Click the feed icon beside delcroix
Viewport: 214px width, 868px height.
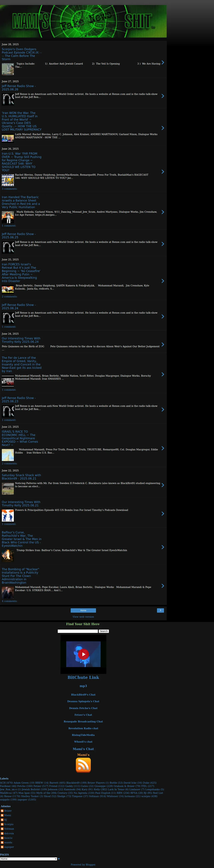(x=2, y=833)
